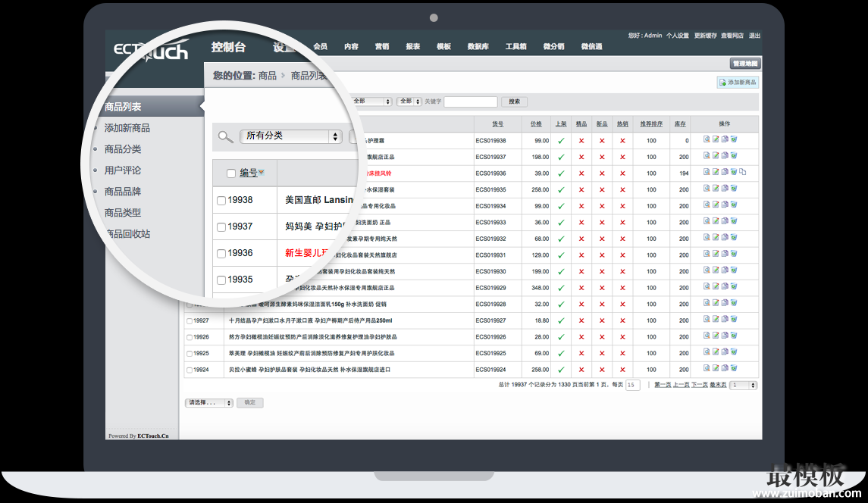Viewport: 868px width, 503px height.
Task: Delete product 19924 using its trash icon
Action: point(734,369)
